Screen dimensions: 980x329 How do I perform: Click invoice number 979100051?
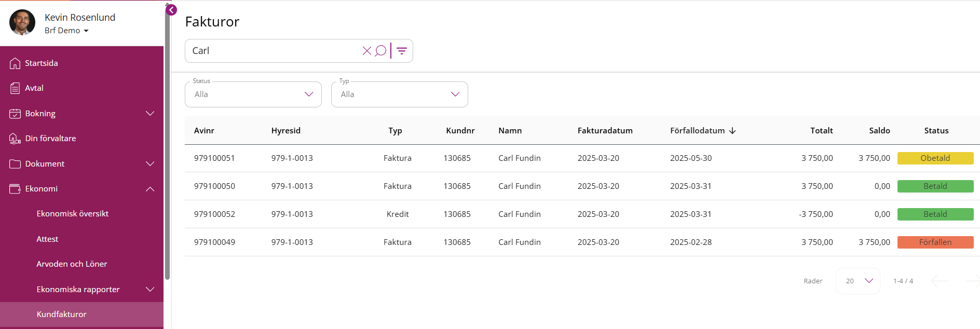tap(214, 158)
